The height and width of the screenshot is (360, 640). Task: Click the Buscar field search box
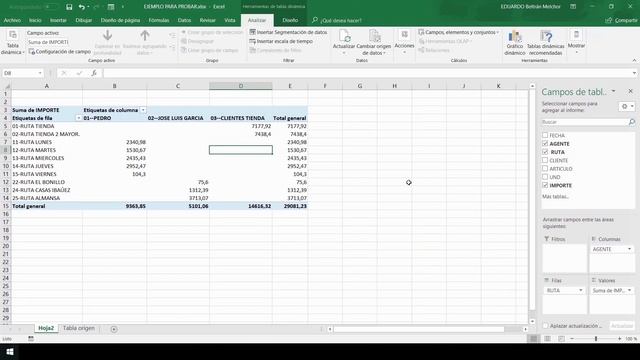(x=588, y=122)
